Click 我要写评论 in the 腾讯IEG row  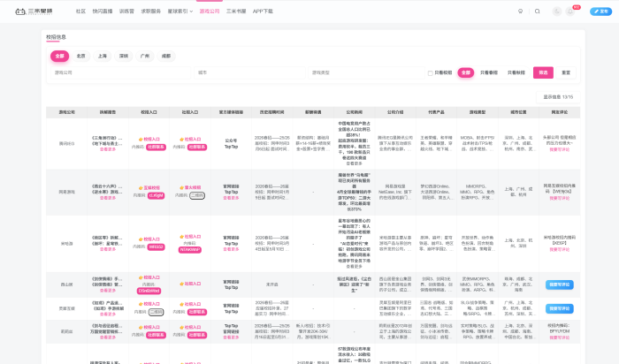point(560,149)
